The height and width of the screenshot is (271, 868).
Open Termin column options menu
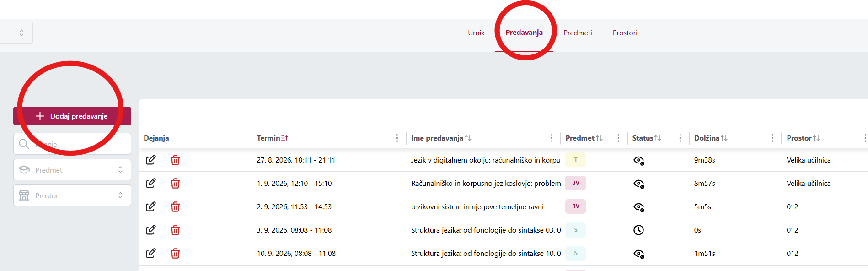tap(397, 138)
